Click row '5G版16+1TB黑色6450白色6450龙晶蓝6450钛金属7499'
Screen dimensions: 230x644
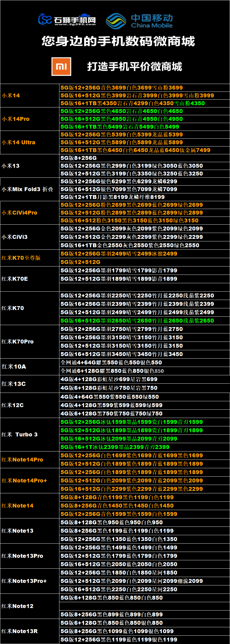pos(144,150)
